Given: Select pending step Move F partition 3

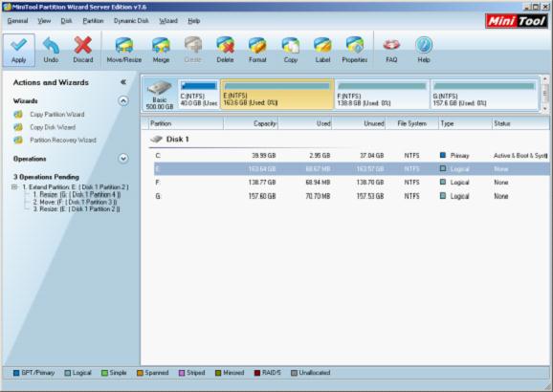Looking at the screenshot, I should pyautogui.click(x=75, y=202).
